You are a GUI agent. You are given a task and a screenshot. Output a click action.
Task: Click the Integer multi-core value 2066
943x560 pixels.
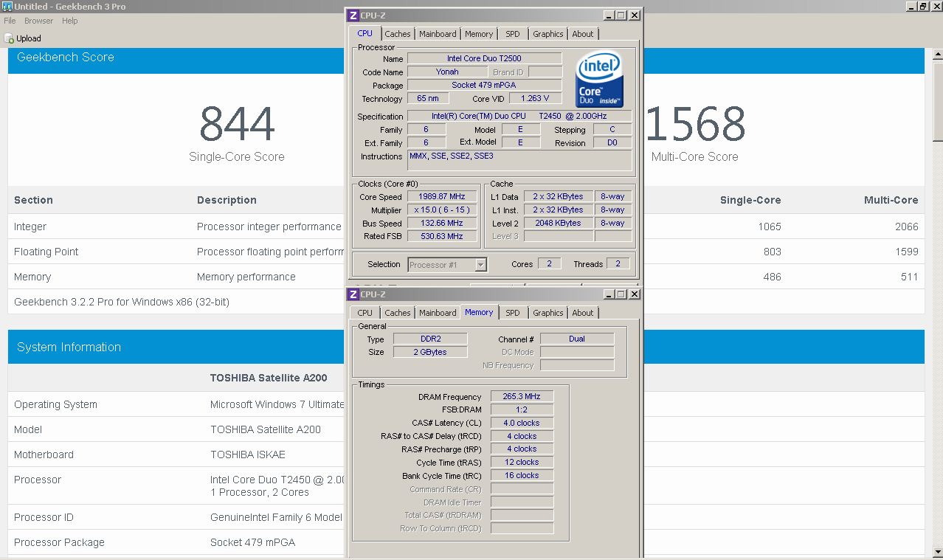(907, 227)
